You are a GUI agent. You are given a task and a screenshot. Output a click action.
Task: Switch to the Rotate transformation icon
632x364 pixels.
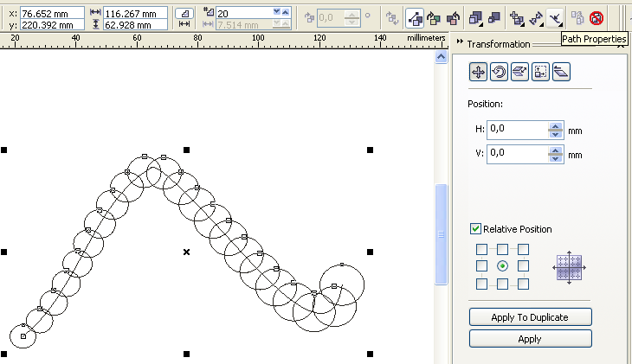pyautogui.click(x=499, y=73)
